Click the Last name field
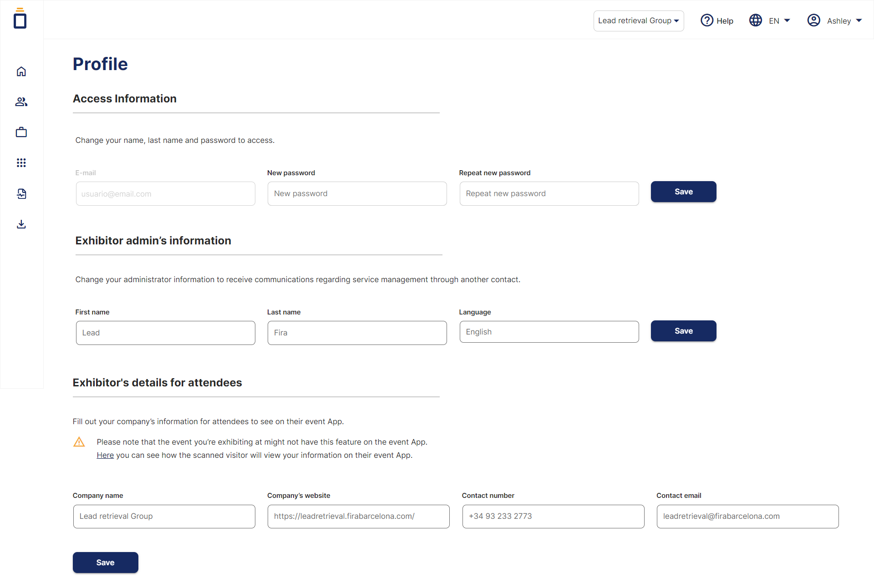Screen dimensions: 874x588 [357, 333]
